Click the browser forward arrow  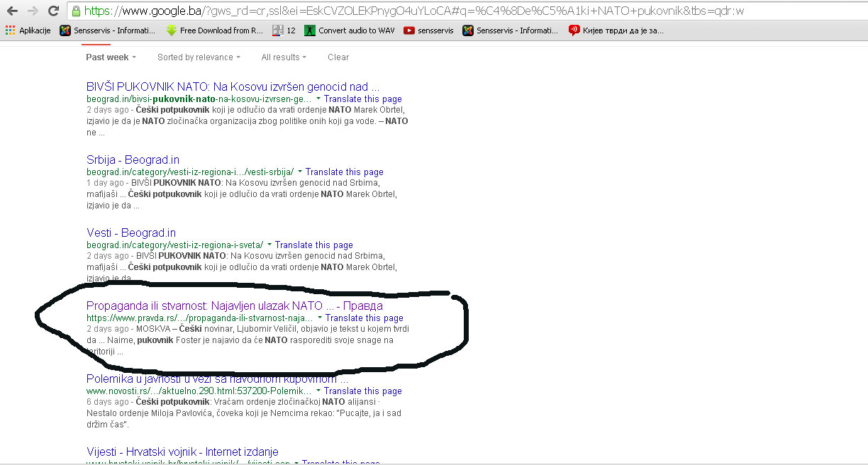pyautogui.click(x=33, y=11)
